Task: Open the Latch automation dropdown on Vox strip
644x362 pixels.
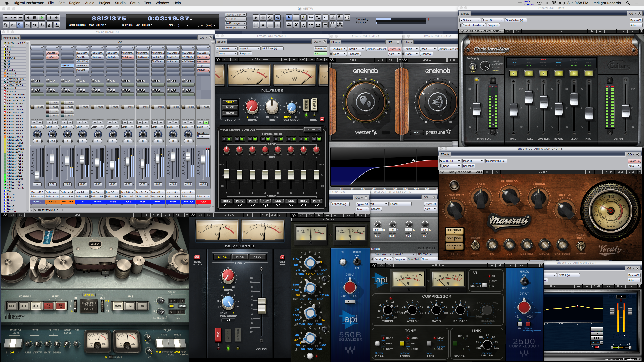Action: coord(83,127)
